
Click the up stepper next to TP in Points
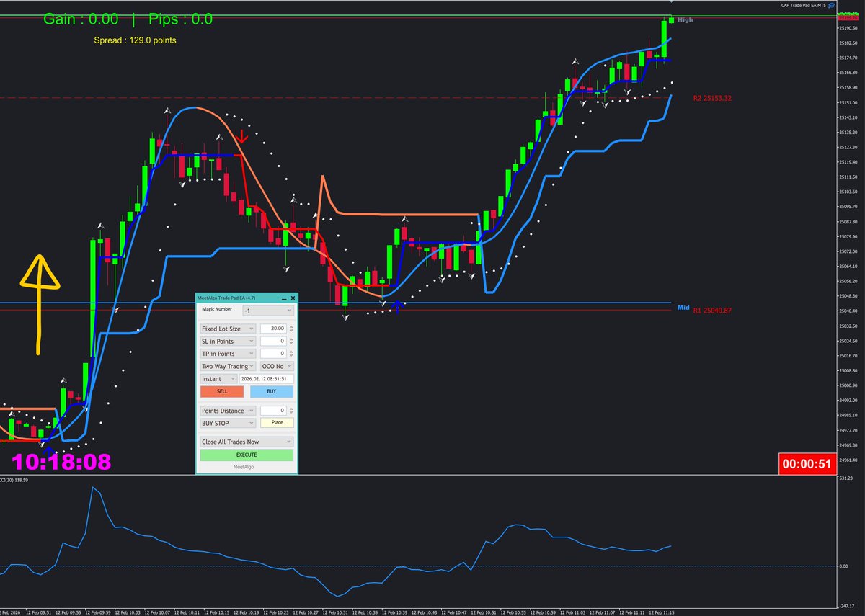pos(290,352)
